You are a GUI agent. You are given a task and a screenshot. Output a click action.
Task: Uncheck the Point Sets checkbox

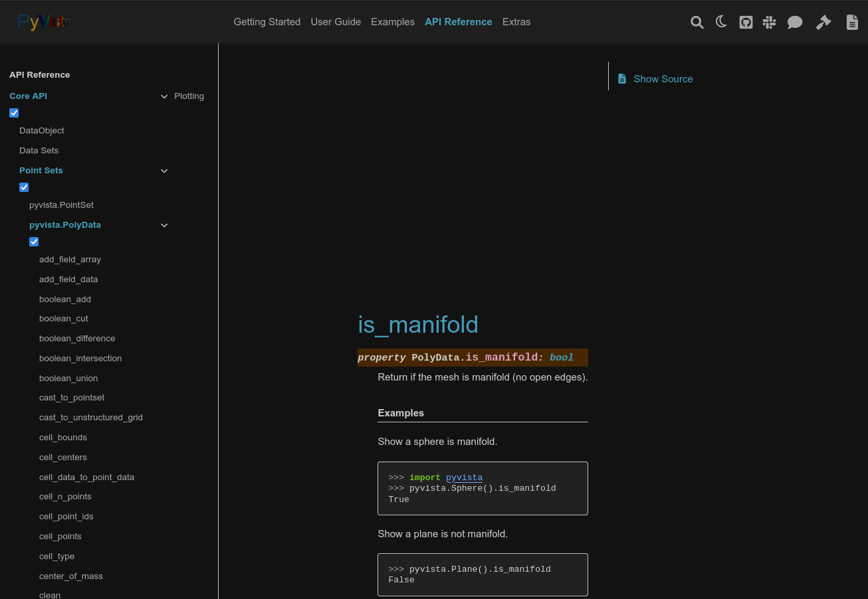pyautogui.click(x=24, y=187)
